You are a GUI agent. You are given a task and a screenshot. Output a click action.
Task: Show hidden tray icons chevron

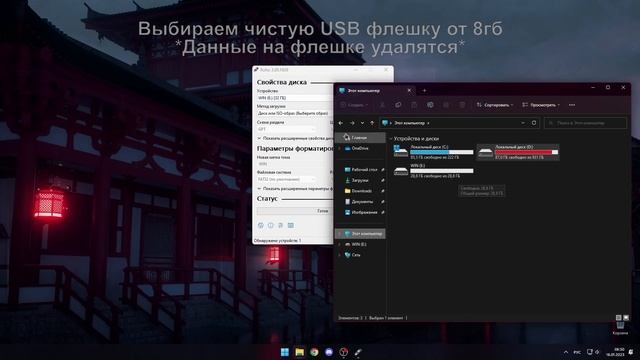pos(566,352)
